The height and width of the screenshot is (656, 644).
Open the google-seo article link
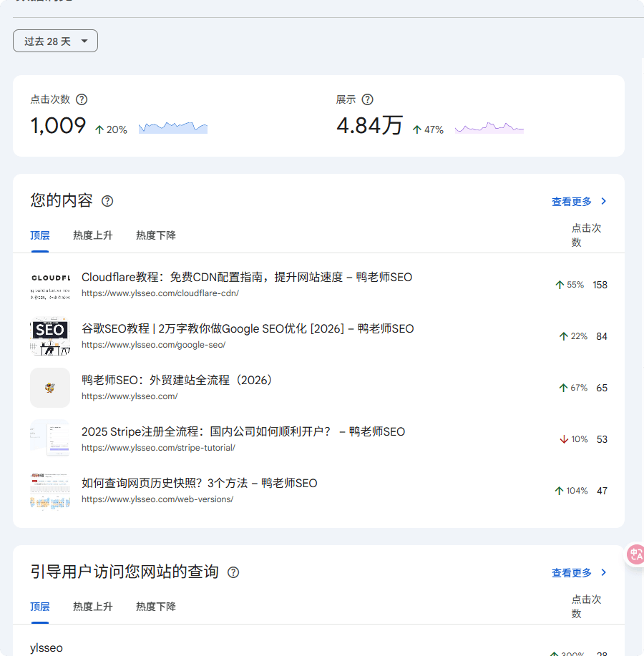[x=247, y=329]
